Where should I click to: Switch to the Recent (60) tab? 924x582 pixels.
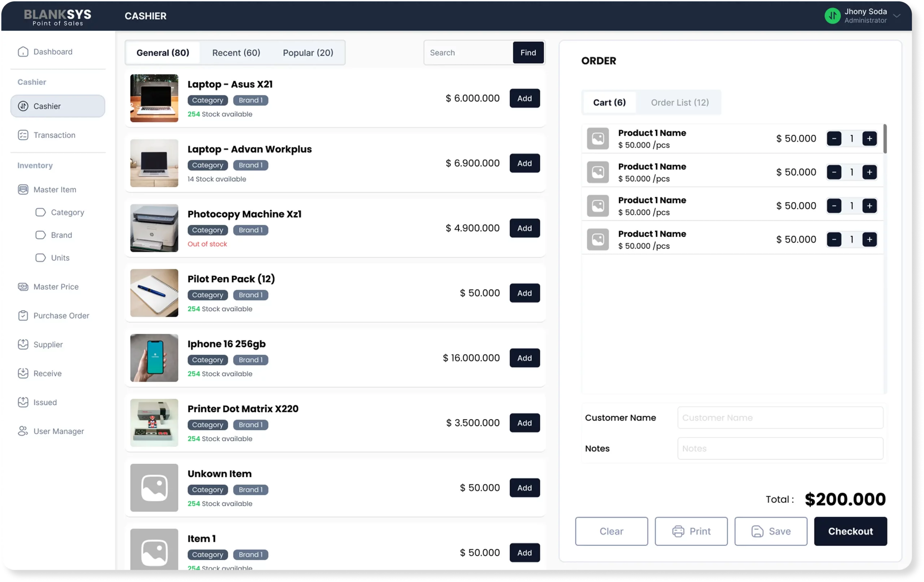click(236, 53)
